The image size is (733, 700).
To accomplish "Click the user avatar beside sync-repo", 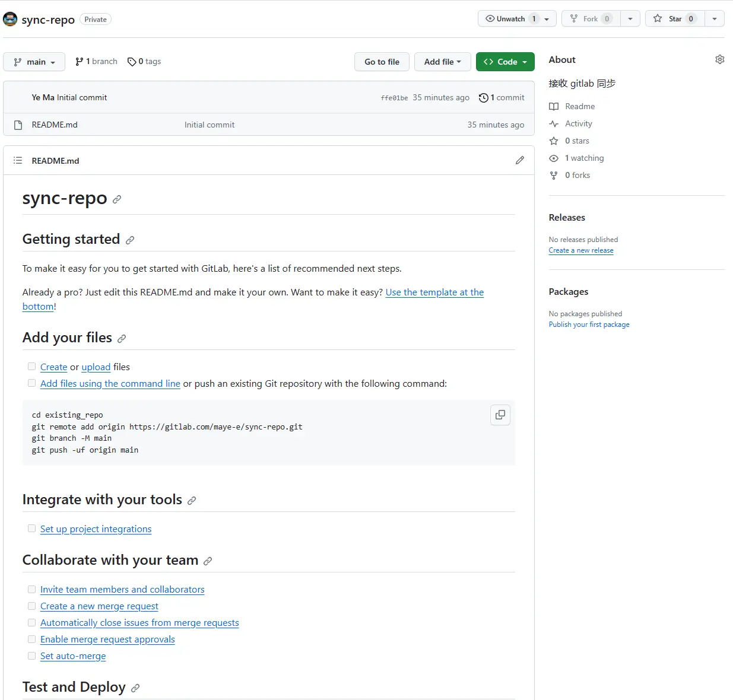I will pyautogui.click(x=10, y=19).
